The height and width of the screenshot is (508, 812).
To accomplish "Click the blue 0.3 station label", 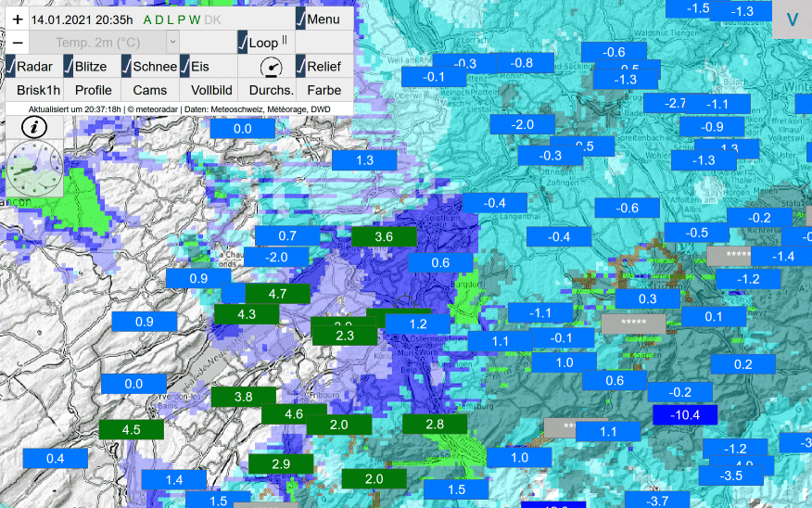I will [x=647, y=298].
